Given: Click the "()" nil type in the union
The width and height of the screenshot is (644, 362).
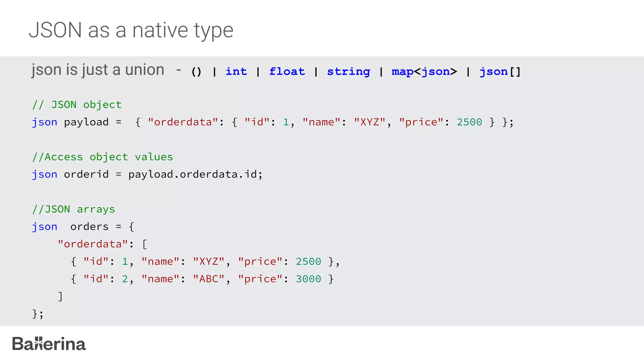Looking at the screenshot, I should click(197, 72).
